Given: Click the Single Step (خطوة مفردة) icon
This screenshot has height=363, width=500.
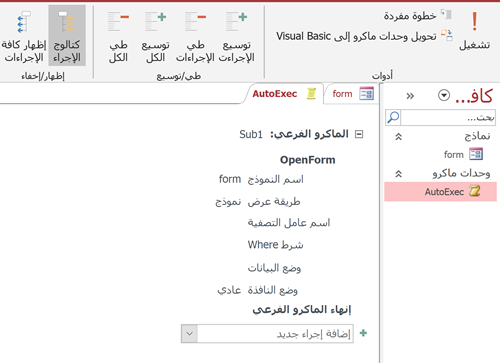Looking at the screenshot, I should click(x=446, y=14).
